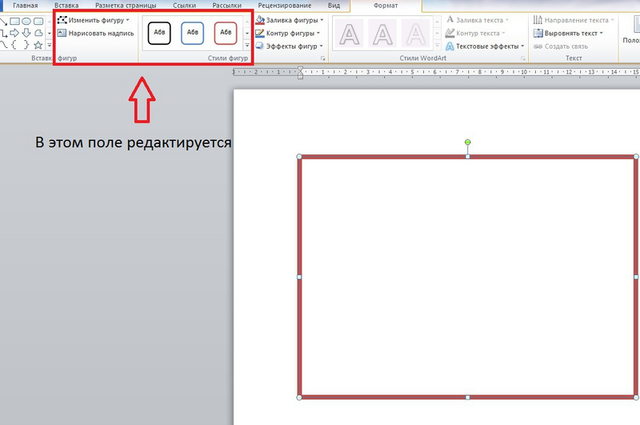
Task: Select the right brace shape
Action: click(x=26, y=45)
